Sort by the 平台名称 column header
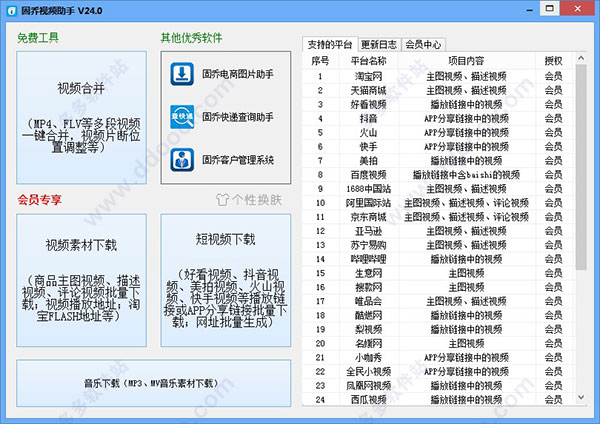This screenshot has height=424, width=600. [x=368, y=61]
